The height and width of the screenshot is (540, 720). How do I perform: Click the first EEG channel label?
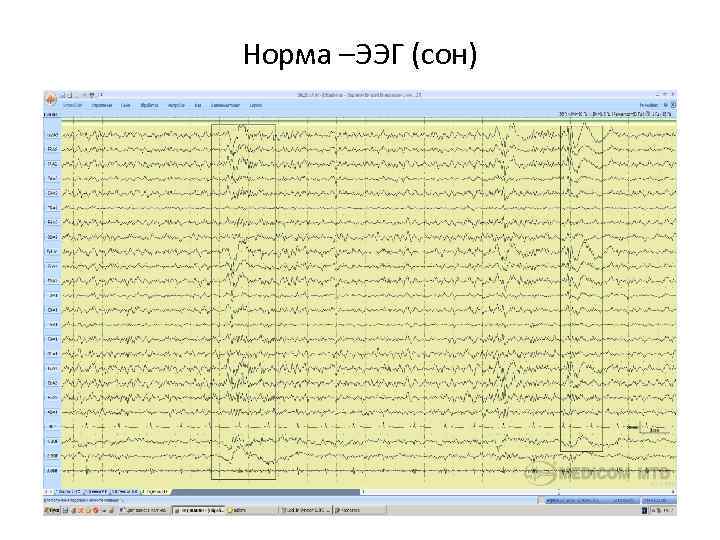coord(53,135)
